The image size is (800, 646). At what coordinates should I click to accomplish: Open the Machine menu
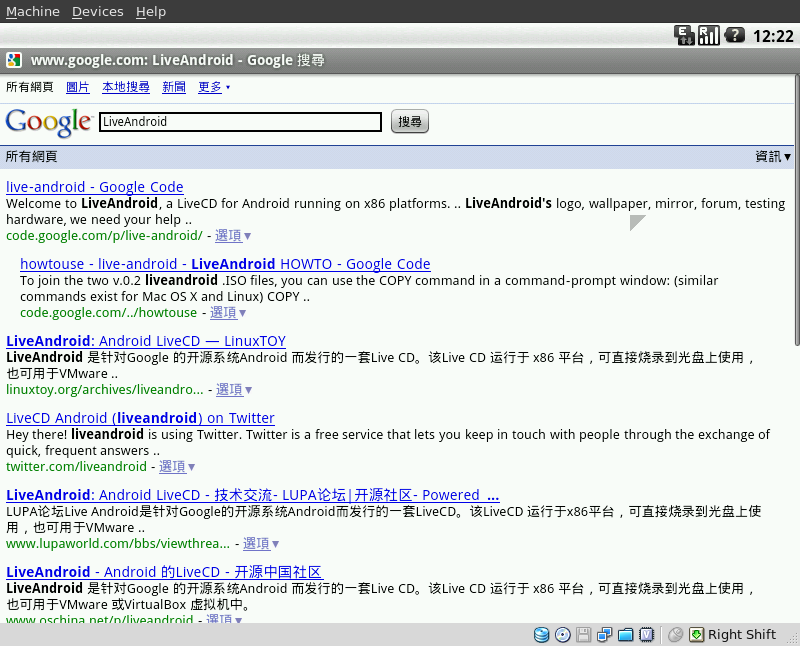[x=33, y=11]
